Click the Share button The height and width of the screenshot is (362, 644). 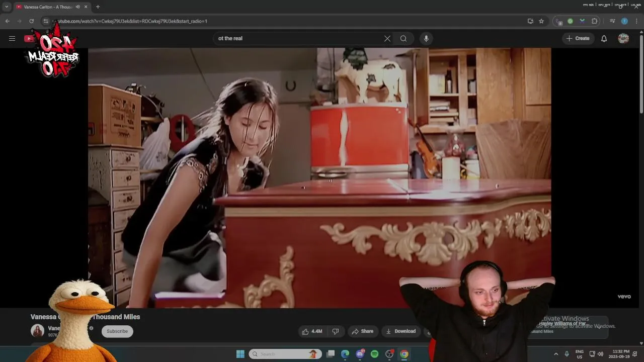(x=362, y=331)
